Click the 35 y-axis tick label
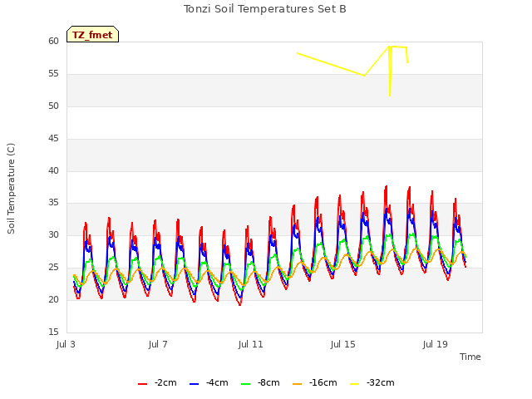 point(53,203)
